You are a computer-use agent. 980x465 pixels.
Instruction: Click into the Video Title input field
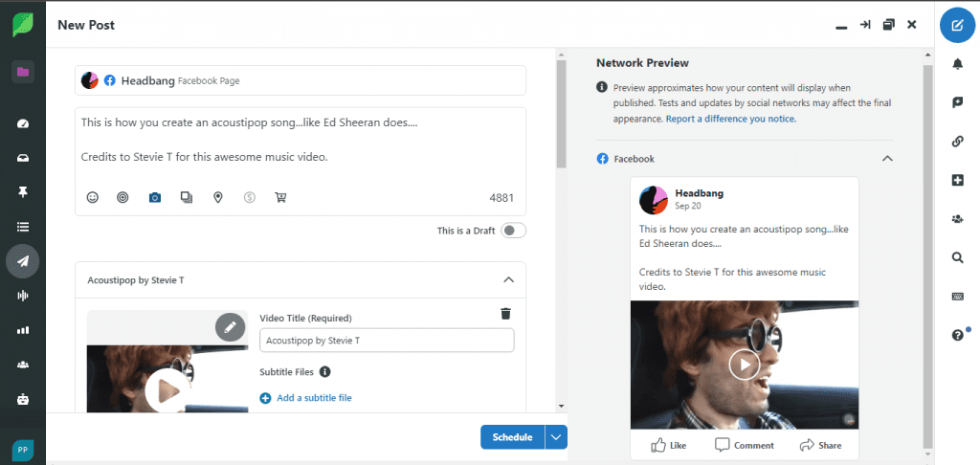pos(387,341)
